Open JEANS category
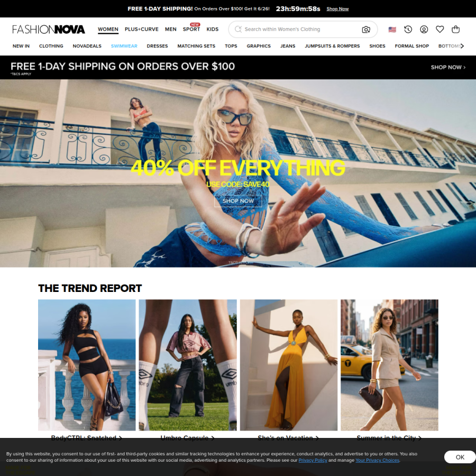This screenshot has height=476, width=476. tap(288, 46)
